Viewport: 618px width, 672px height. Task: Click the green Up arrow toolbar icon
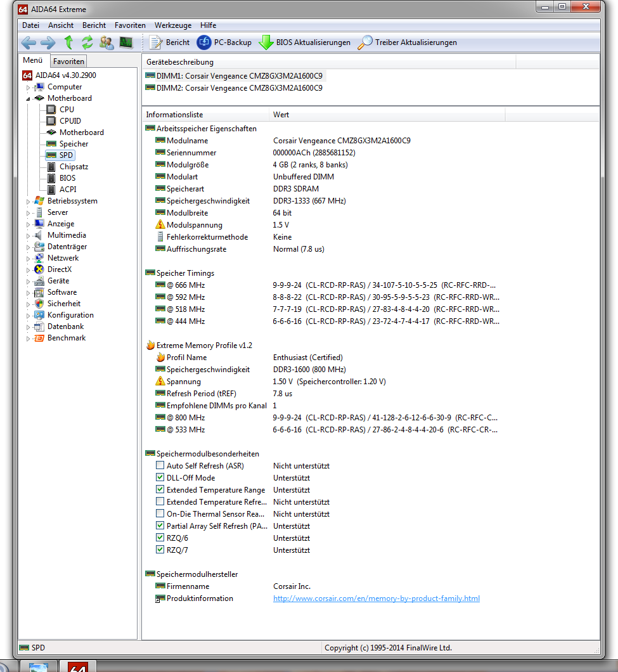coord(68,42)
